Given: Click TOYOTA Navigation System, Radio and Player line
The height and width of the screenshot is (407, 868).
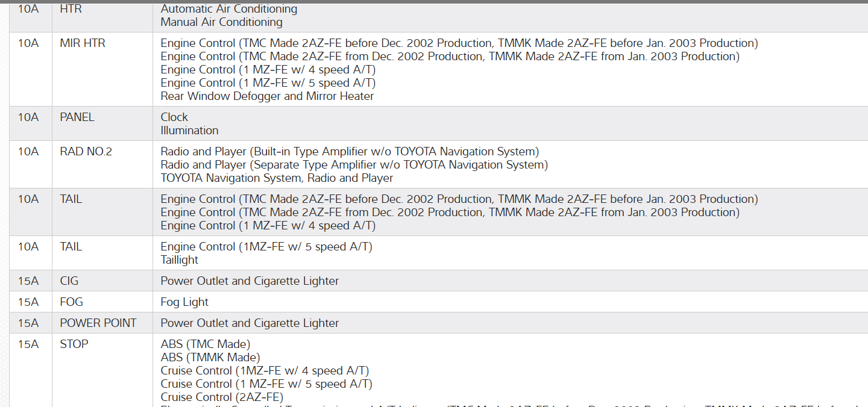Looking at the screenshot, I should coord(277,178).
